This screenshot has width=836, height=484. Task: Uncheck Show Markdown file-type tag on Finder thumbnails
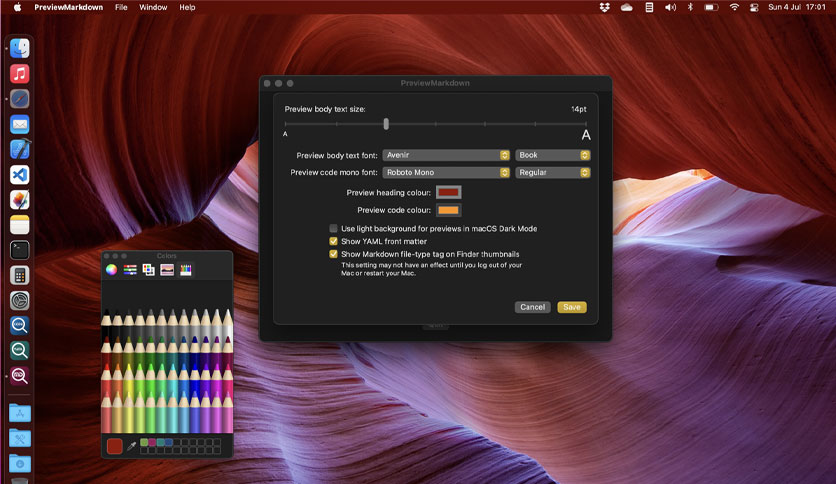click(333, 254)
